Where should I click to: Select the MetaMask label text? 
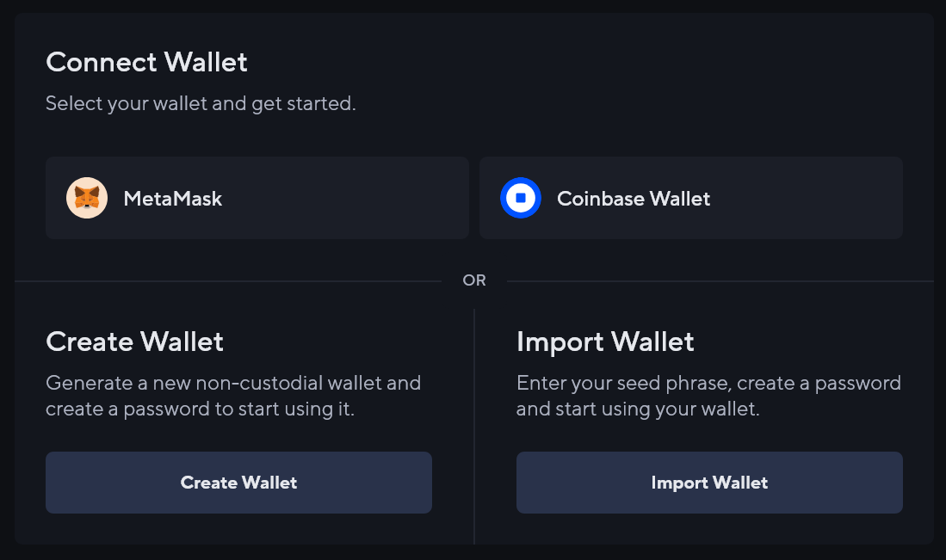pos(173,198)
